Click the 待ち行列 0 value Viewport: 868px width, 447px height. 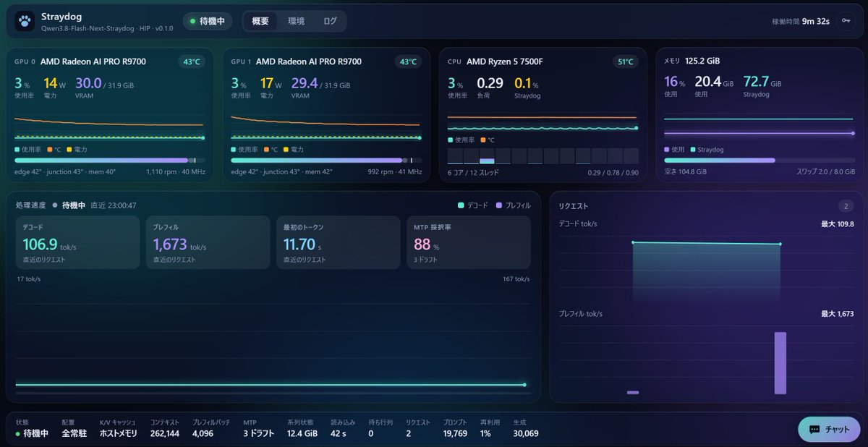(371, 433)
